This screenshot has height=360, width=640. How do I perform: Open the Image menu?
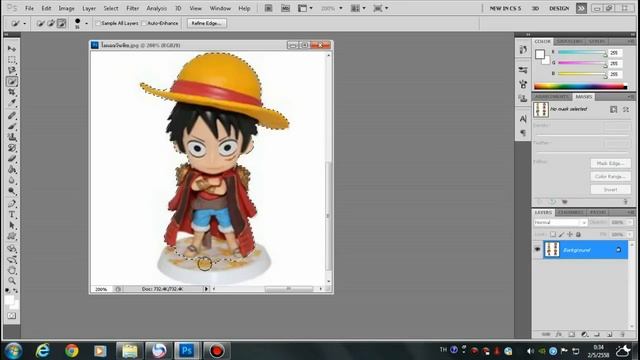[x=66, y=8]
